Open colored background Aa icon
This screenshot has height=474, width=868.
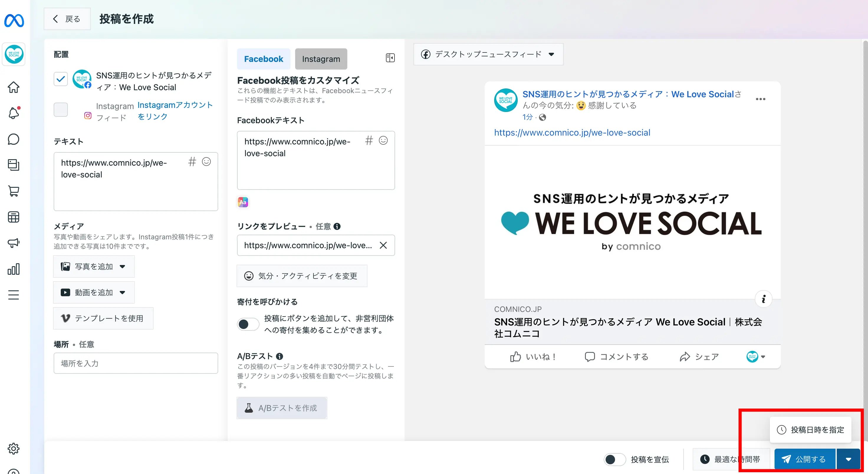click(x=243, y=202)
